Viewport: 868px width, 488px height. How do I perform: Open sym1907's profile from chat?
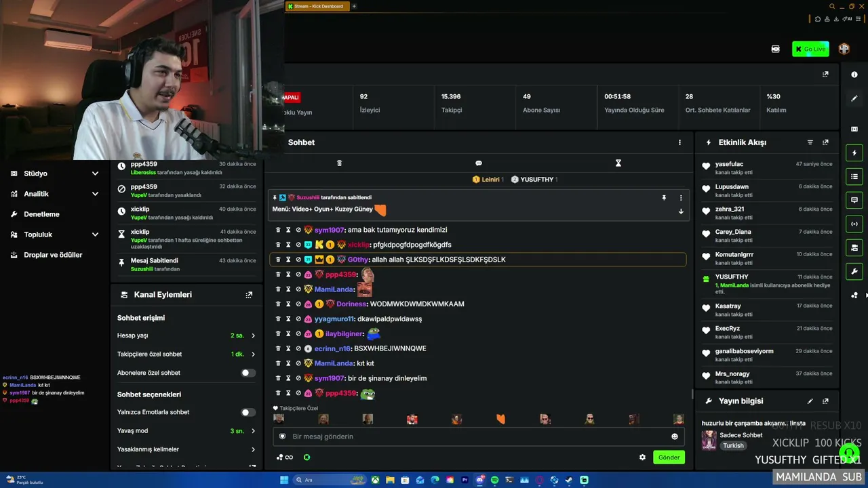click(x=329, y=230)
